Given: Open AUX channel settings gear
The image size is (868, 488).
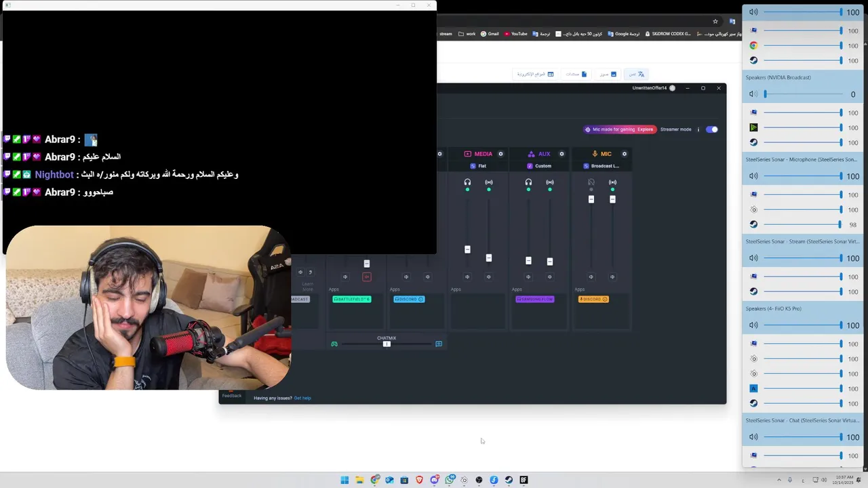Looking at the screenshot, I should [561, 154].
